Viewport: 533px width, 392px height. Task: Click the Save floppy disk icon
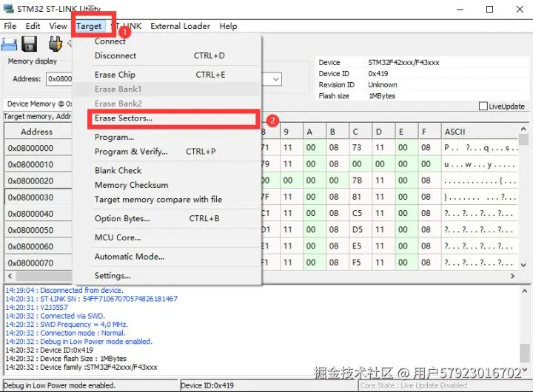coord(30,44)
